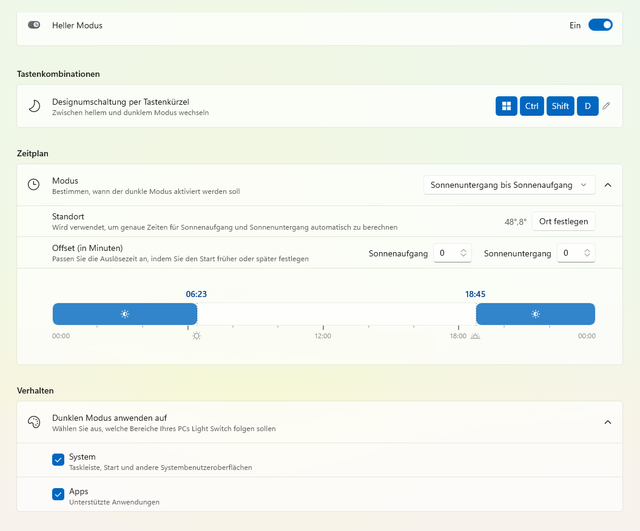Viewport: 640px width, 531px height.
Task: Click the sun icon in the evening timeline bar
Action: click(536, 314)
